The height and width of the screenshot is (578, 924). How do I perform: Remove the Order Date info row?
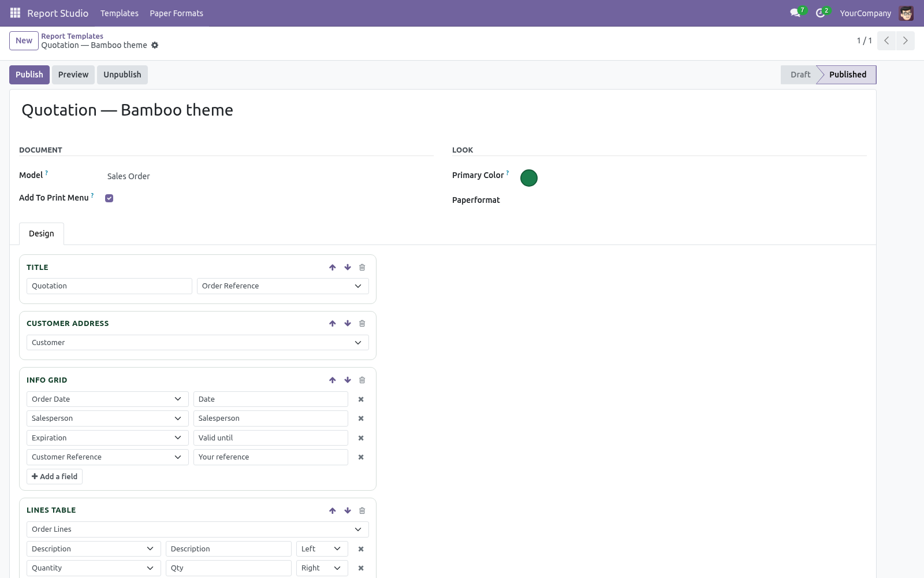pos(361,399)
